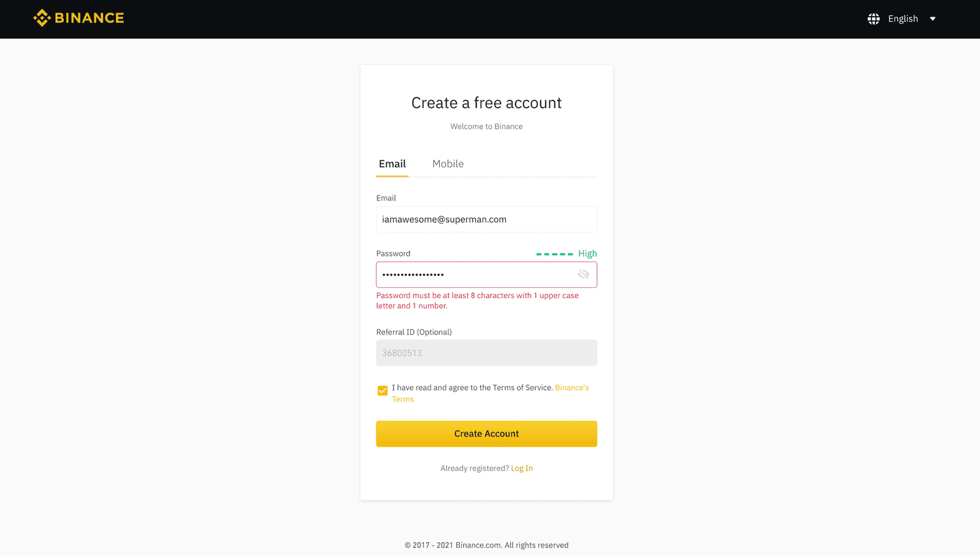This screenshot has width=980, height=556.
Task: Expand the language dropdown arrow
Action: pos(933,19)
